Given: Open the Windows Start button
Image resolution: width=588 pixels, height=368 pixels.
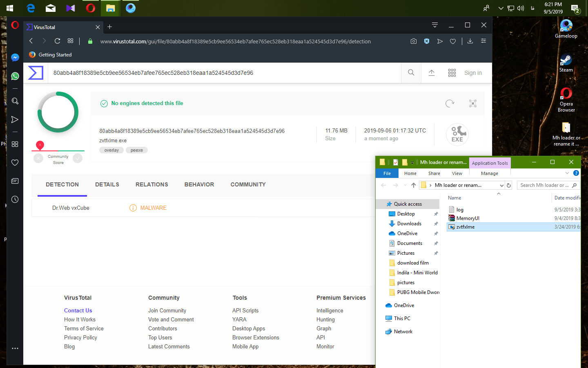Looking at the screenshot, I should pos(10,8).
